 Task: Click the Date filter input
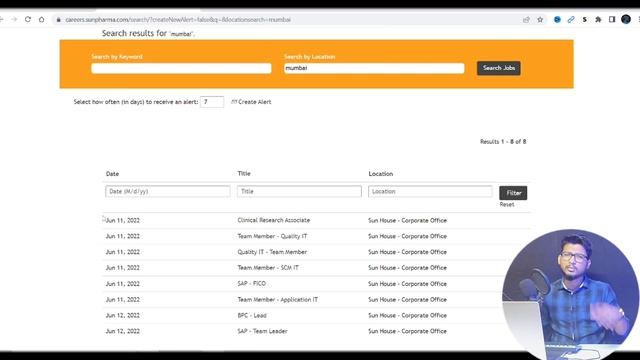[168, 191]
